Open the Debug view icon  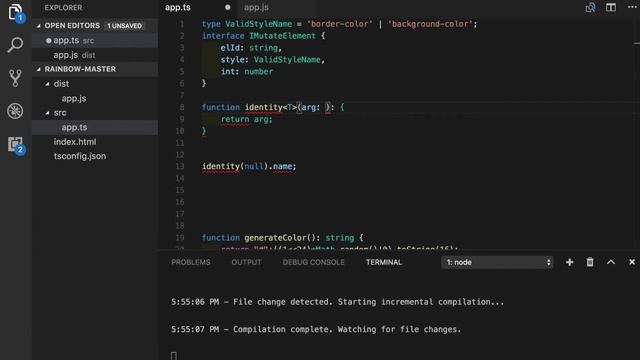click(16, 111)
